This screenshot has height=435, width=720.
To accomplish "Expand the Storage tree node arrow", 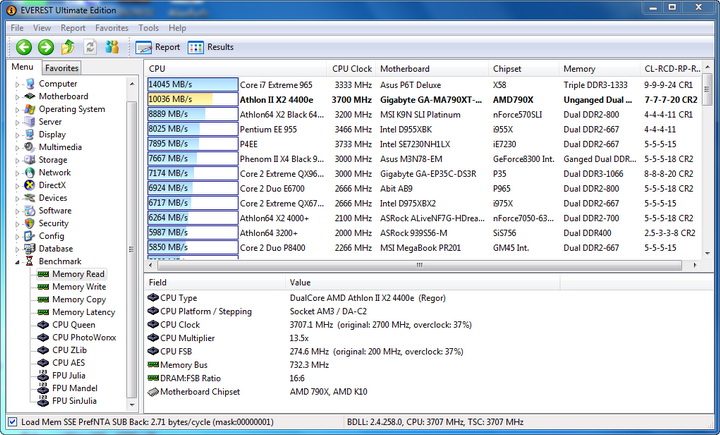I will pyautogui.click(x=17, y=160).
